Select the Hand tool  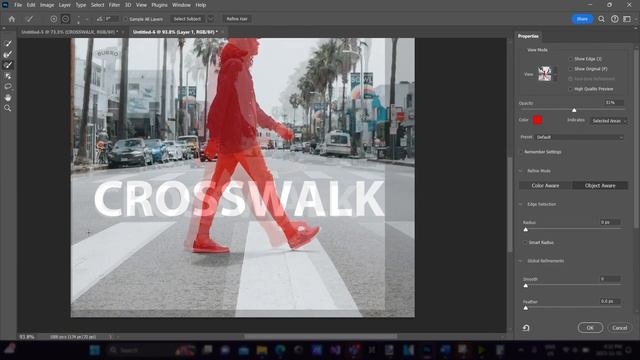8,98
